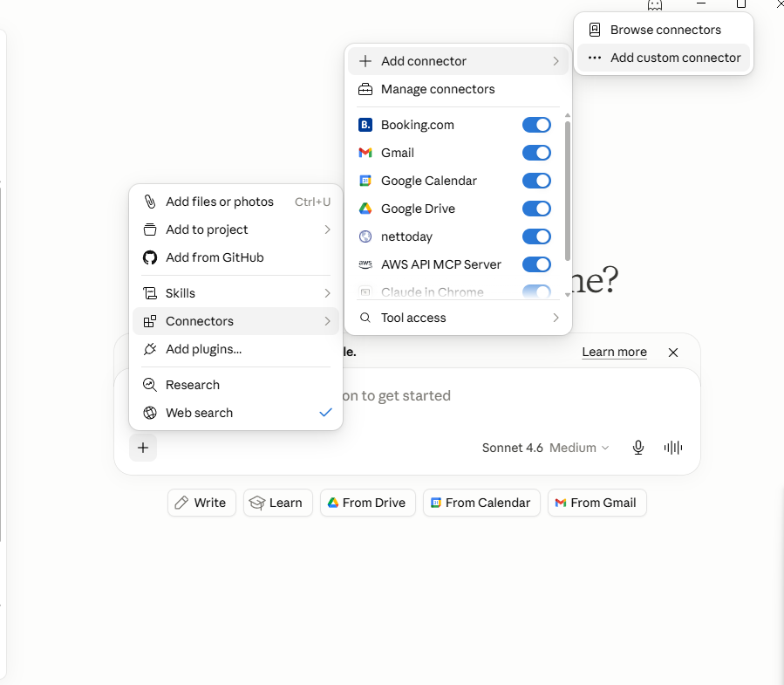Click the scrollbar up arrow in connectors list

(568, 115)
